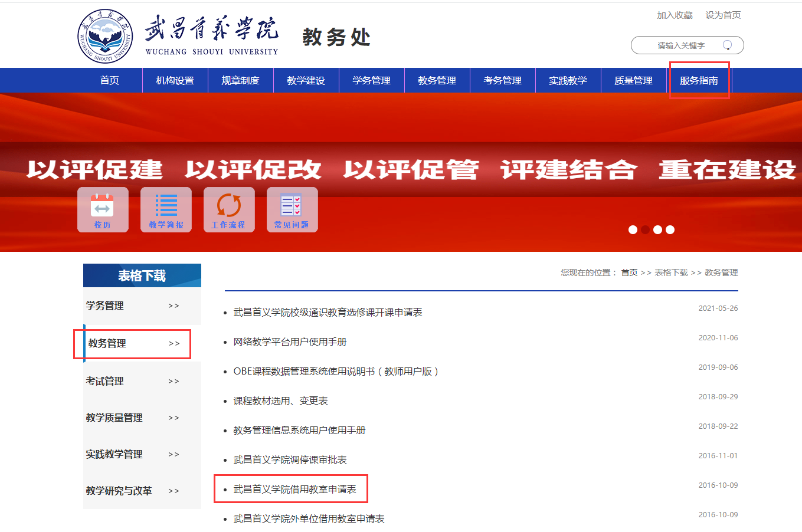Image resolution: width=802 pixels, height=532 pixels.
Task: Click the 工作流程 refresh-arrows icon
Action: click(x=229, y=209)
